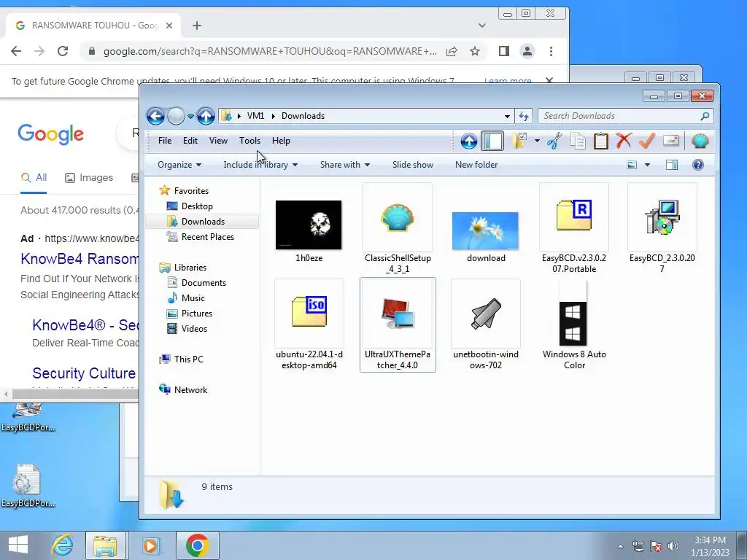This screenshot has width=747, height=560.
Task: Expand the Share with dropdown
Action: point(345,165)
